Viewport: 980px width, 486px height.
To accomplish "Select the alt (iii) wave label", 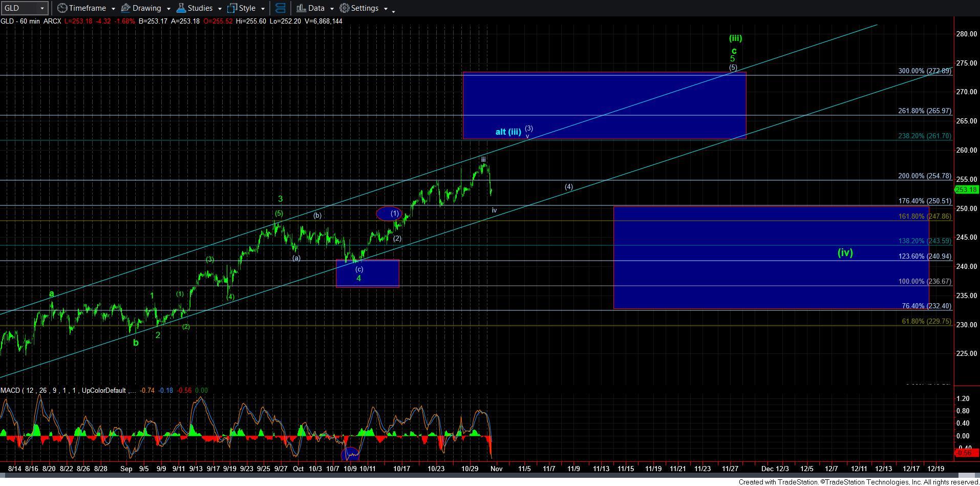I will 508,132.
